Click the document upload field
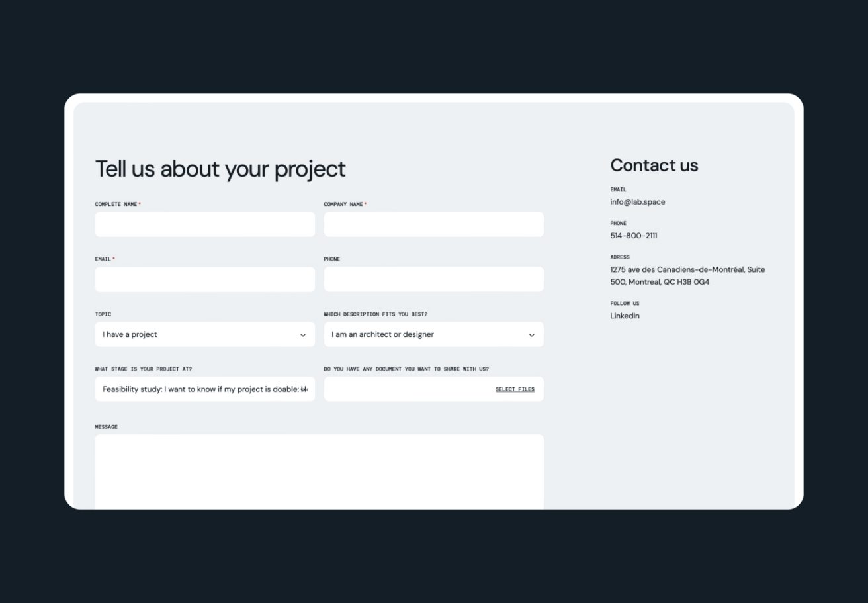Viewport: 868px width, 603px height. click(x=407, y=389)
